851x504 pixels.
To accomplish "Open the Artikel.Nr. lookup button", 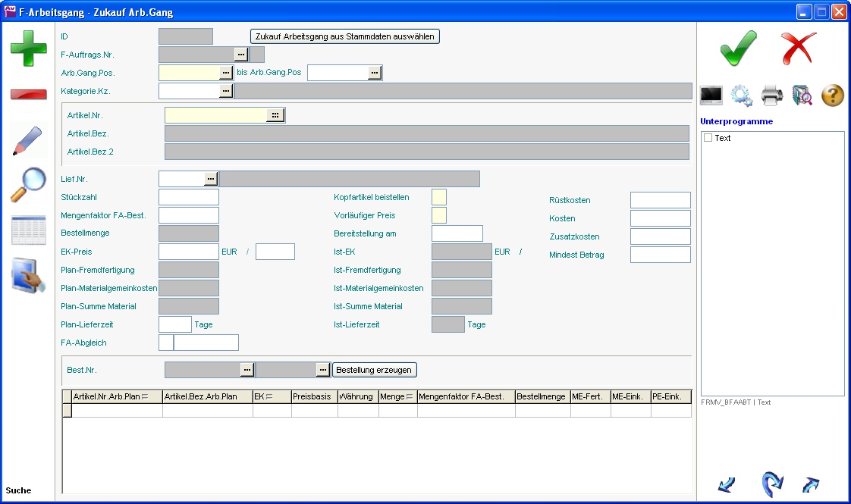I will 275,115.
